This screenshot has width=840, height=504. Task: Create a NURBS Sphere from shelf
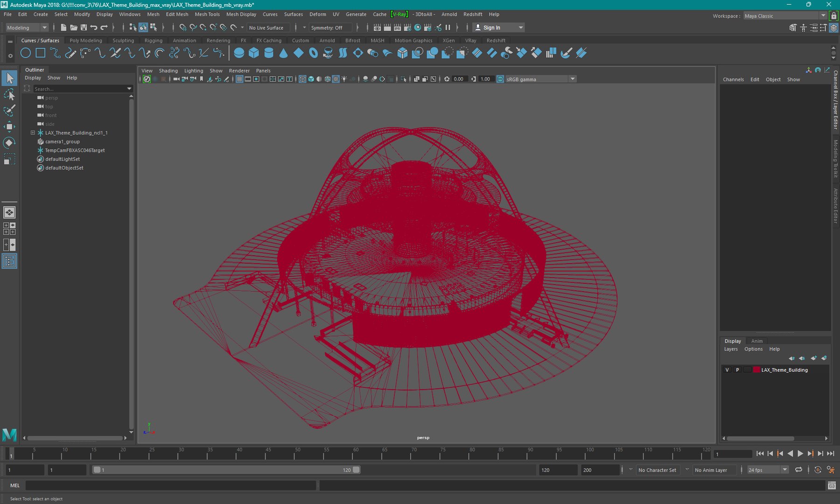(239, 53)
